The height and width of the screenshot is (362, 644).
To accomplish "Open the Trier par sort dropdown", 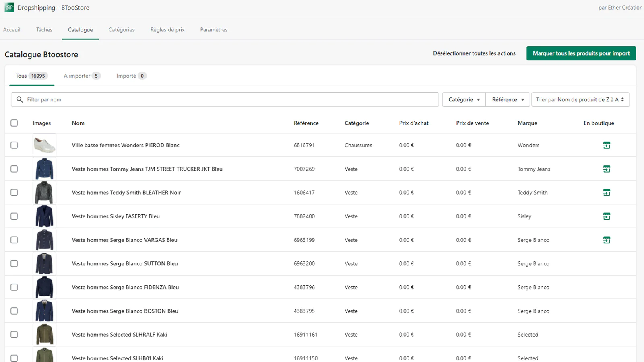I will (580, 99).
